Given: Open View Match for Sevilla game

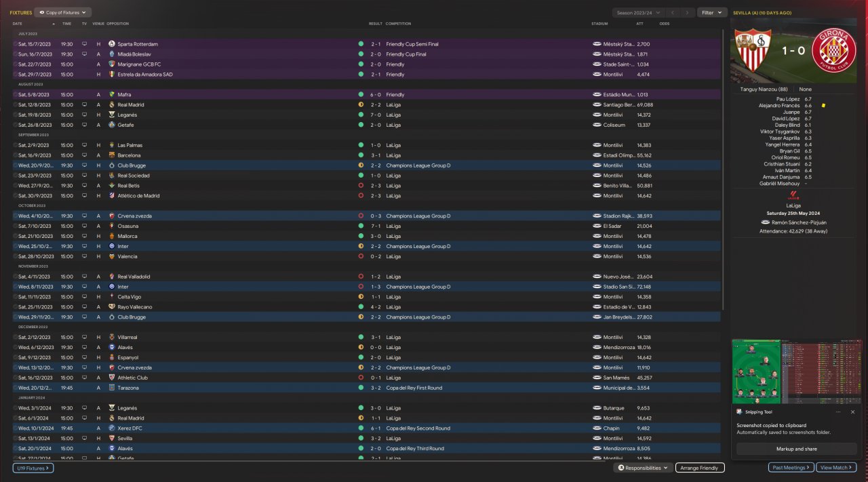Looking at the screenshot, I should click(837, 468).
